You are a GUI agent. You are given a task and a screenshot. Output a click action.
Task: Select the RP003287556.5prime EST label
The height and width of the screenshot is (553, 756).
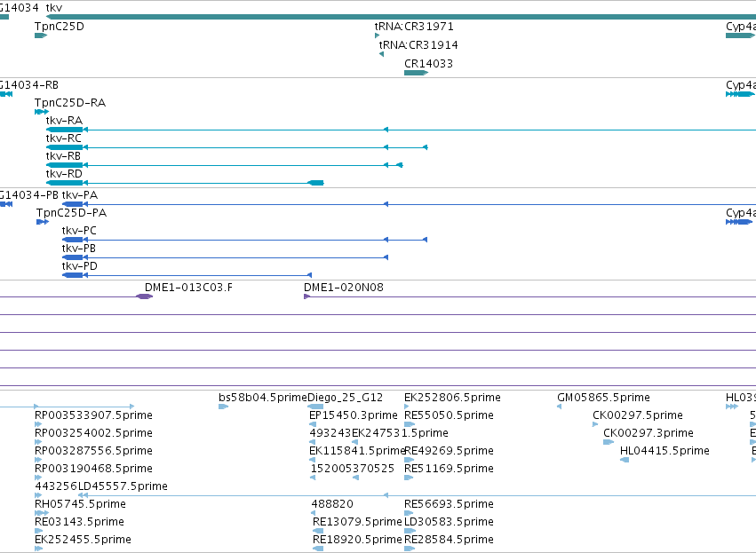[93, 451]
